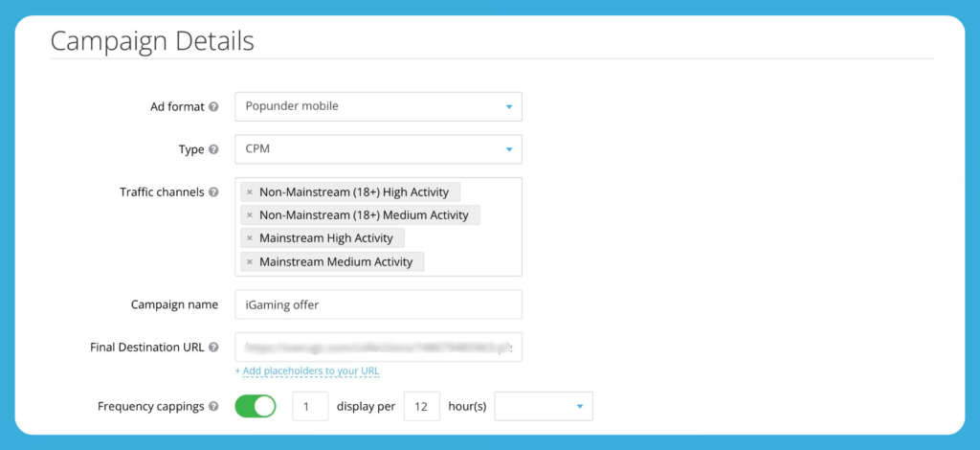Click the Mainstream High Activity tag text
The width and height of the screenshot is (980, 450).
(x=326, y=238)
